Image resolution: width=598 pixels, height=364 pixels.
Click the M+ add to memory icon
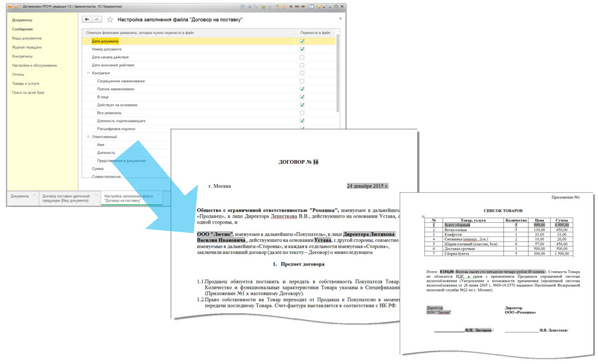[x=297, y=6]
